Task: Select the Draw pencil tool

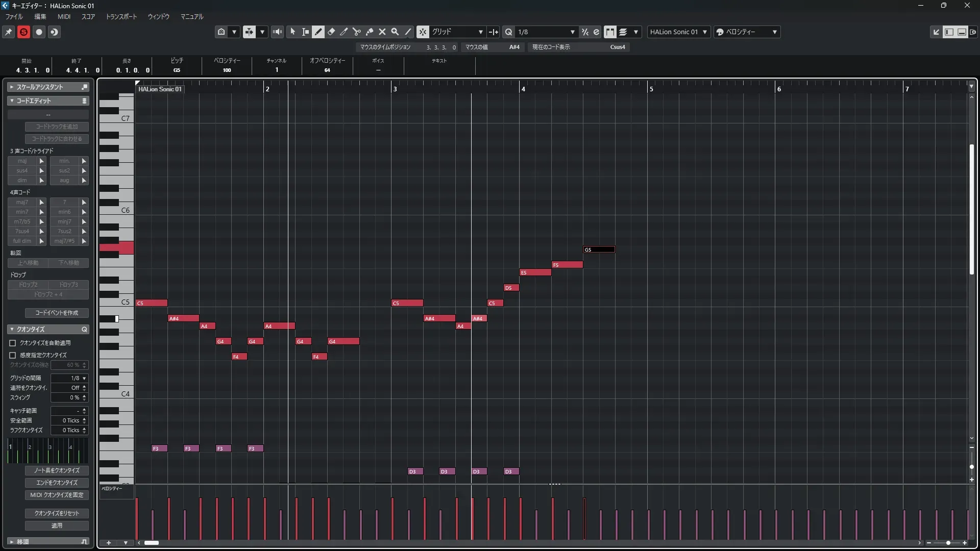Action: click(x=318, y=32)
